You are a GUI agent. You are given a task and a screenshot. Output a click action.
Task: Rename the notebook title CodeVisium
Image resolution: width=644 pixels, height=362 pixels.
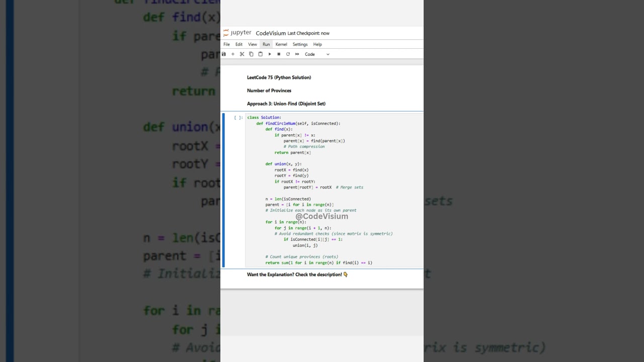[271, 33]
